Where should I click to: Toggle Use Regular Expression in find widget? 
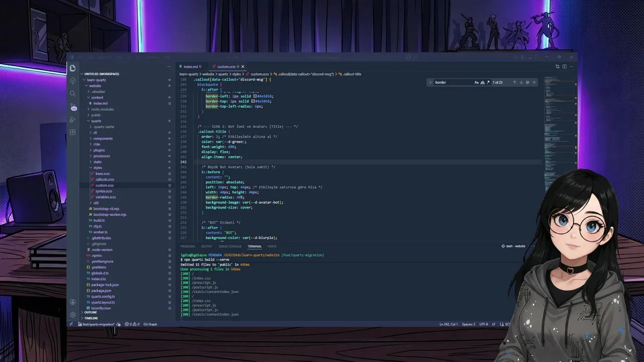pyautogui.click(x=488, y=82)
